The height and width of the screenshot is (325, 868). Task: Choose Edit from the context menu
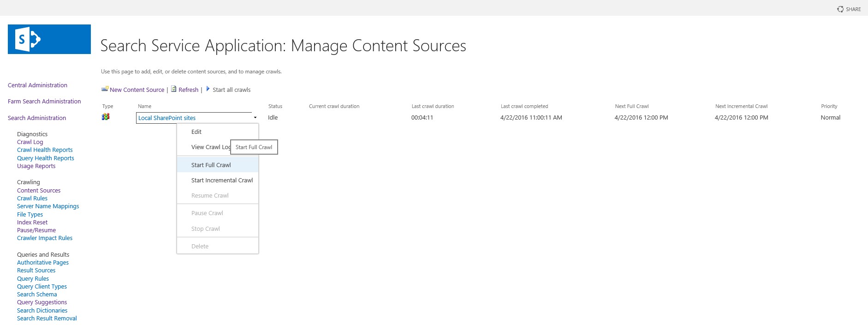pyautogui.click(x=218, y=132)
